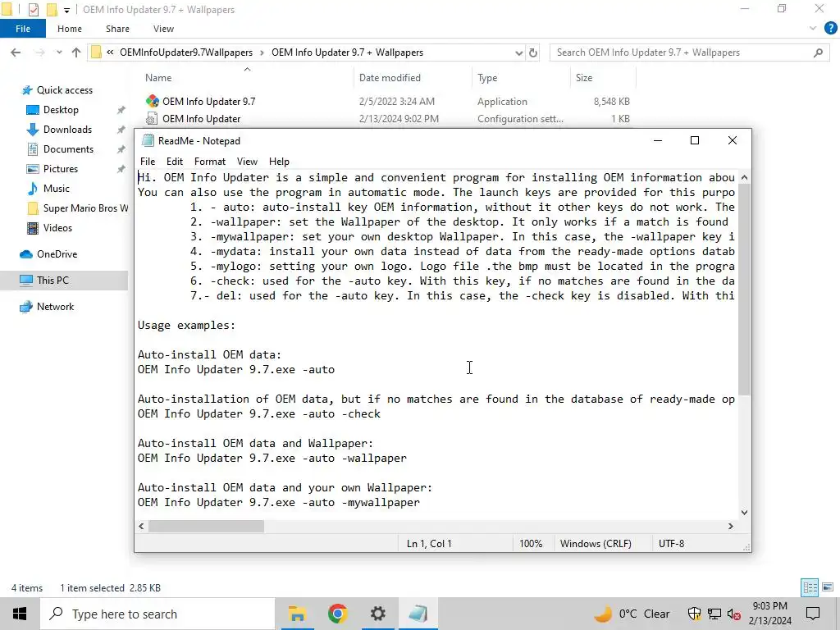Open Videos in navigation pane
Viewport: 840px width, 630px height.
57,228
